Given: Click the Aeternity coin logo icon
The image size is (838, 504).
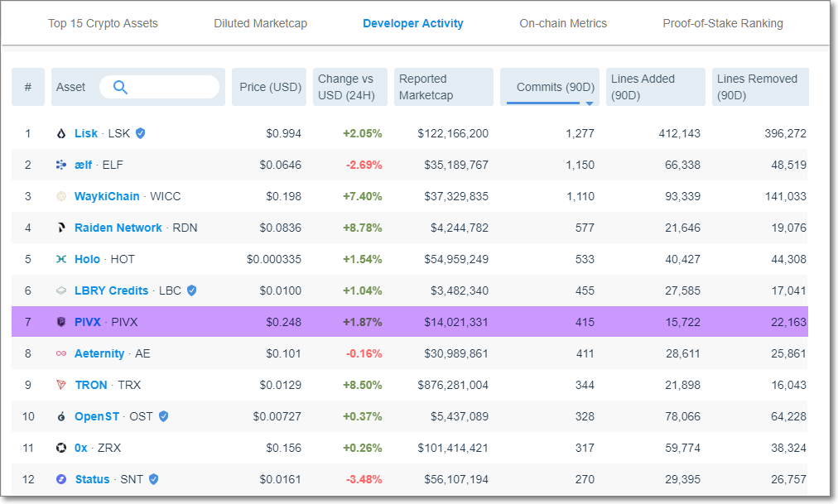Looking at the screenshot, I should point(61,353).
